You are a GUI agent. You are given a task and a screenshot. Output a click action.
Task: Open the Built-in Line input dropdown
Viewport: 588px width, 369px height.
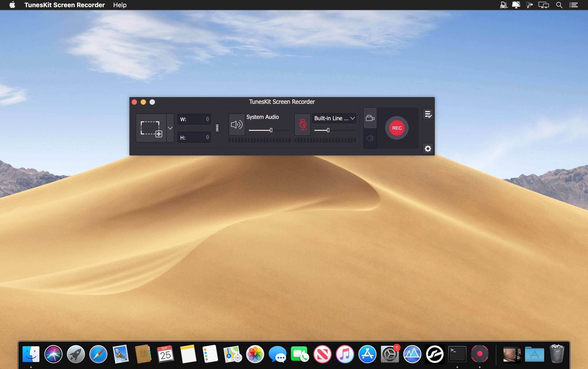pyautogui.click(x=334, y=118)
